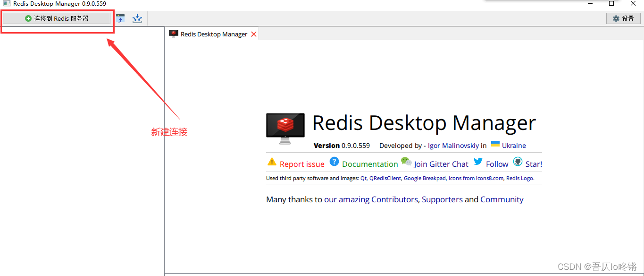Open the Documentation link

click(x=370, y=164)
